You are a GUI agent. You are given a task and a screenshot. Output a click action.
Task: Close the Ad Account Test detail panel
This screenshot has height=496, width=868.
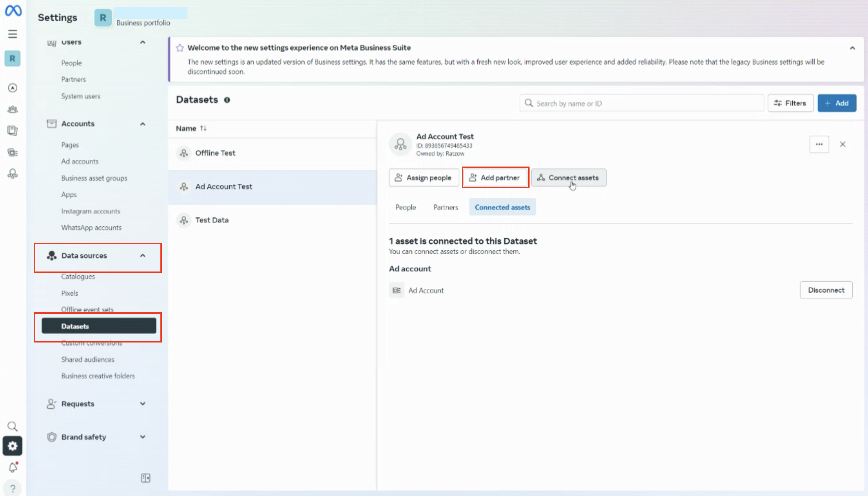842,145
